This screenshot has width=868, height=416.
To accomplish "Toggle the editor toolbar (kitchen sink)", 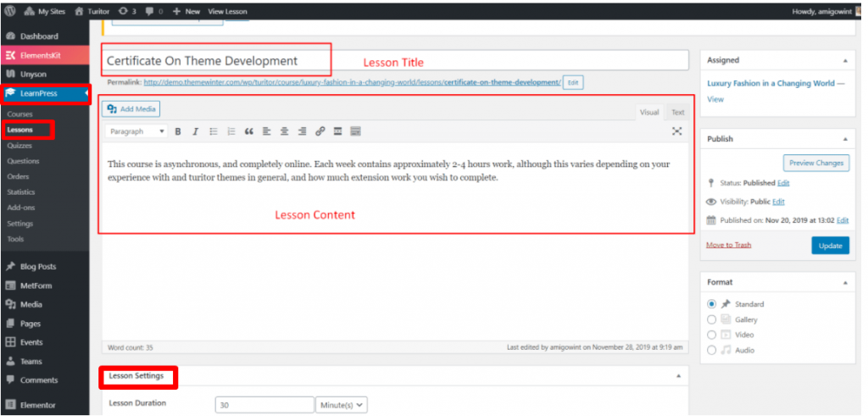I will pyautogui.click(x=356, y=131).
